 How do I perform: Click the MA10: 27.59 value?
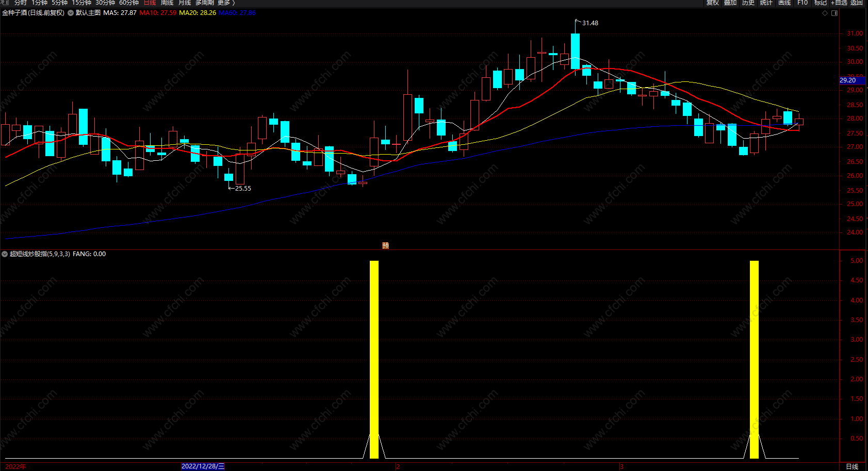158,13
